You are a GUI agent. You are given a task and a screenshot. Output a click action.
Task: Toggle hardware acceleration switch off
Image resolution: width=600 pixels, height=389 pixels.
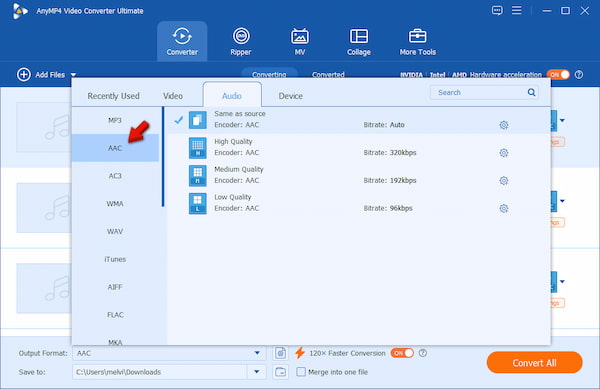point(558,75)
